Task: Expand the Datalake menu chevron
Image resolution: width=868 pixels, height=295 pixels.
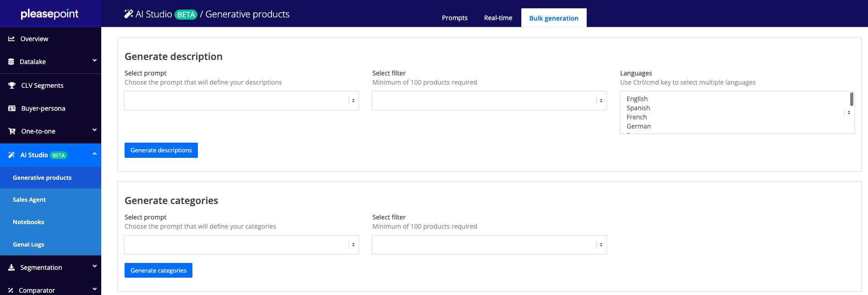Action: coord(94,61)
